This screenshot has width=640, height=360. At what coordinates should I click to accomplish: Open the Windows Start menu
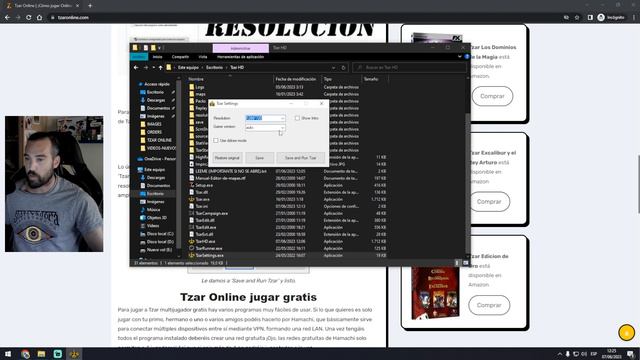pyautogui.click(x=8, y=354)
